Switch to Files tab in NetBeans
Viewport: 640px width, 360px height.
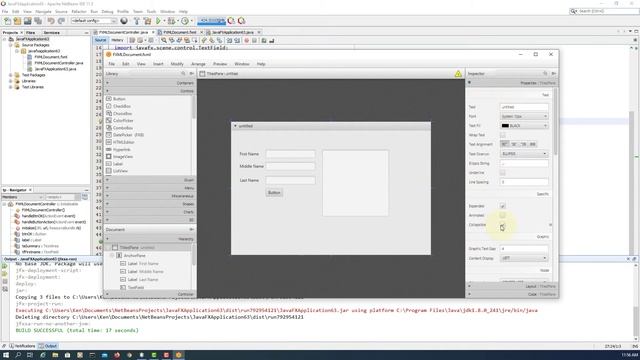tap(31, 32)
